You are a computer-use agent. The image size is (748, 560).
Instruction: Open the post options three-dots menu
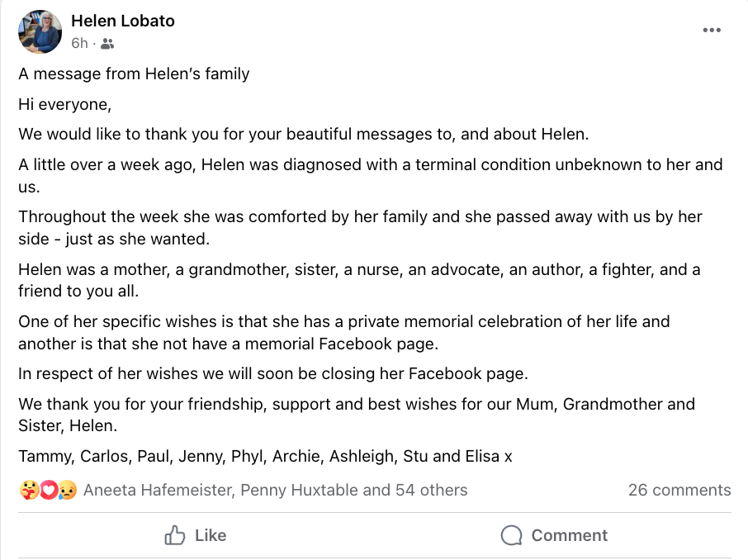712,31
